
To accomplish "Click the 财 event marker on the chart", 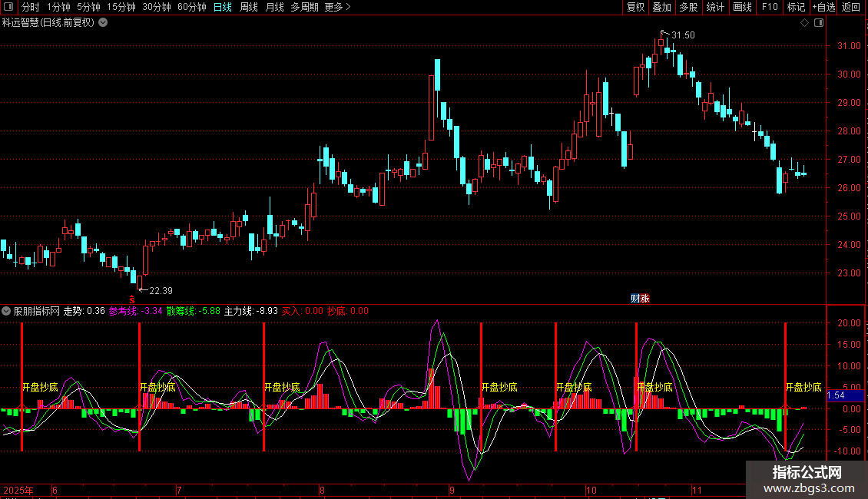I will click(635, 299).
